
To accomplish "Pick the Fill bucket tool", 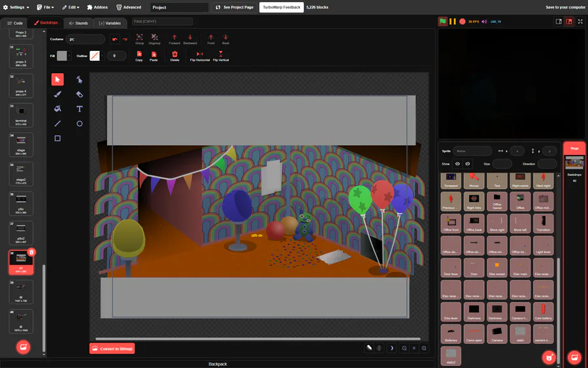I will click(57, 109).
